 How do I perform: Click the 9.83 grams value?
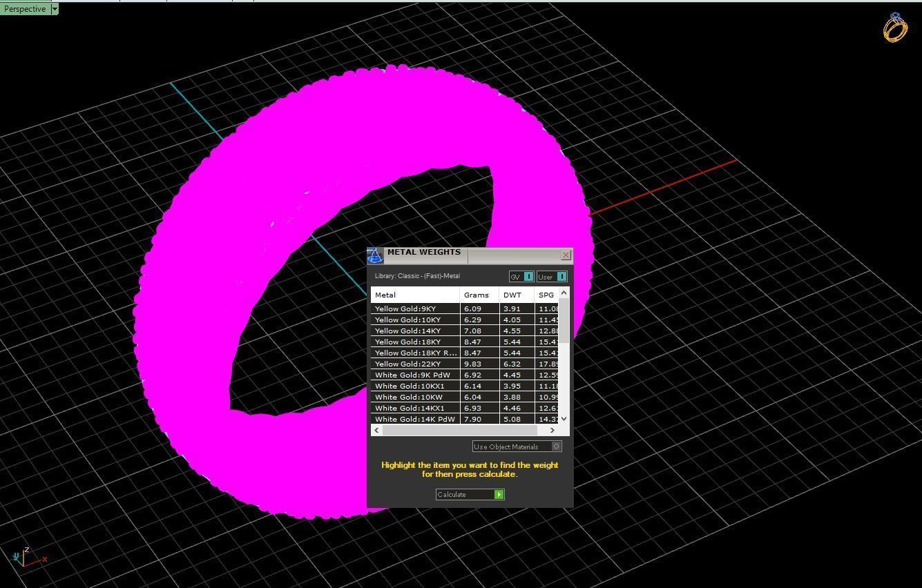[472, 364]
